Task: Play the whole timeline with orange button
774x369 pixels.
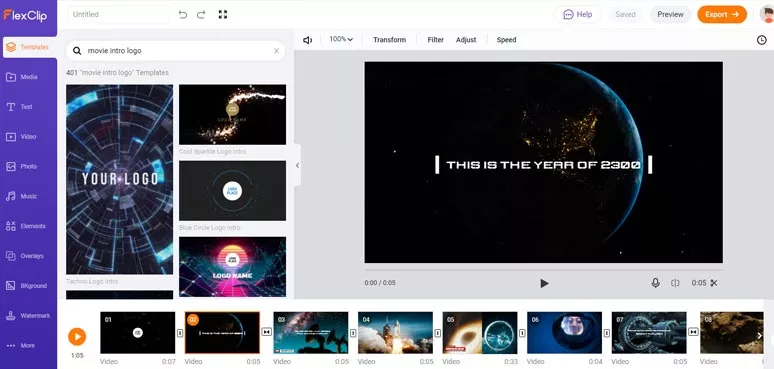Action: (x=77, y=337)
